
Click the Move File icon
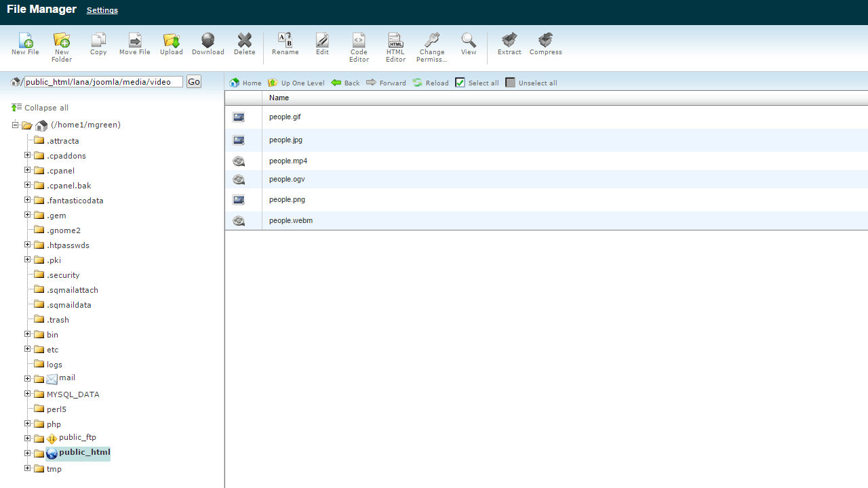click(135, 40)
